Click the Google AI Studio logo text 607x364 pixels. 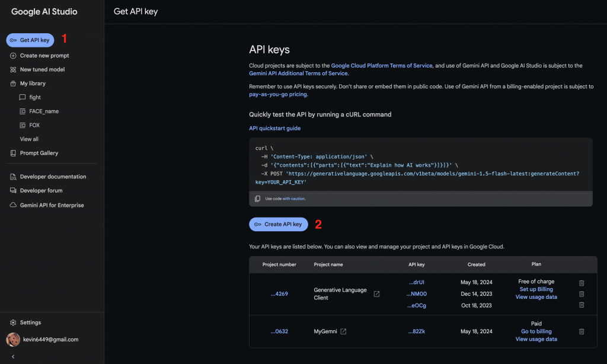coord(44,12)
